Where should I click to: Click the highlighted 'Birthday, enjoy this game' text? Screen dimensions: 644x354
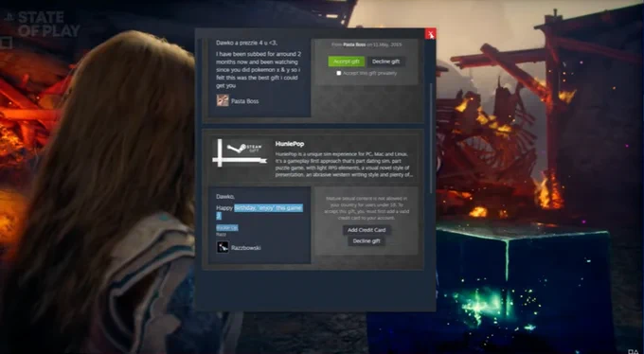[x=269, y=208]
